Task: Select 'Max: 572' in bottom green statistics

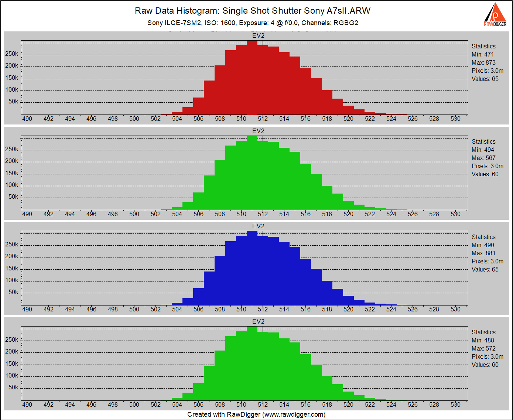Action: pos(483,348)
